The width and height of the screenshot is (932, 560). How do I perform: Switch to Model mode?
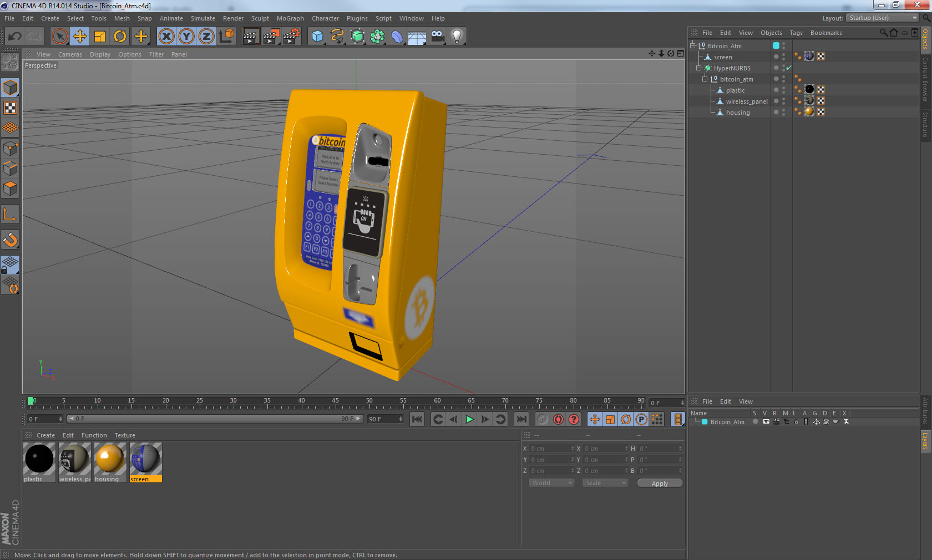11,88
